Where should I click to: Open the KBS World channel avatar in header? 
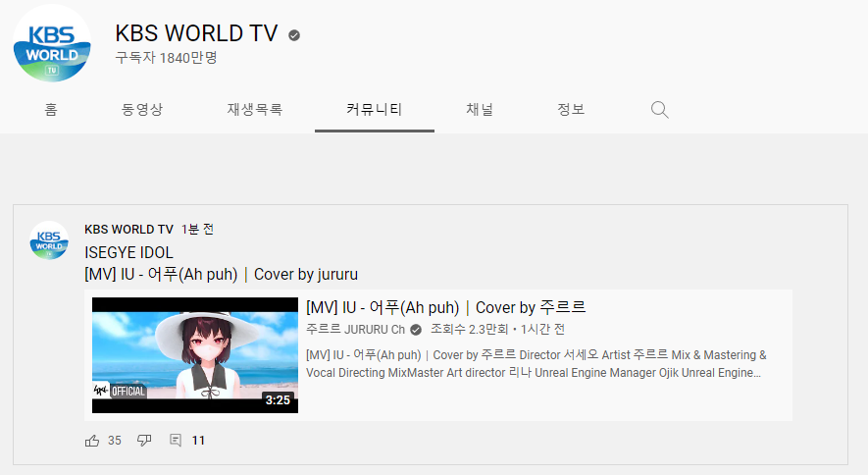pyautogui.click(x=52, y=43)
